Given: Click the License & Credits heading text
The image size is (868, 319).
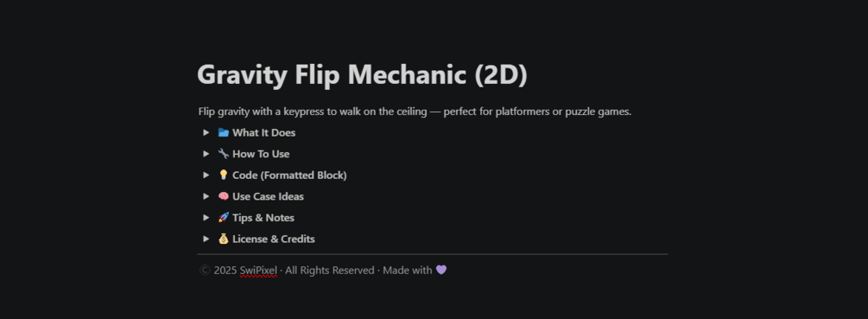Looking at the screenshot, I should click(274, 239).
